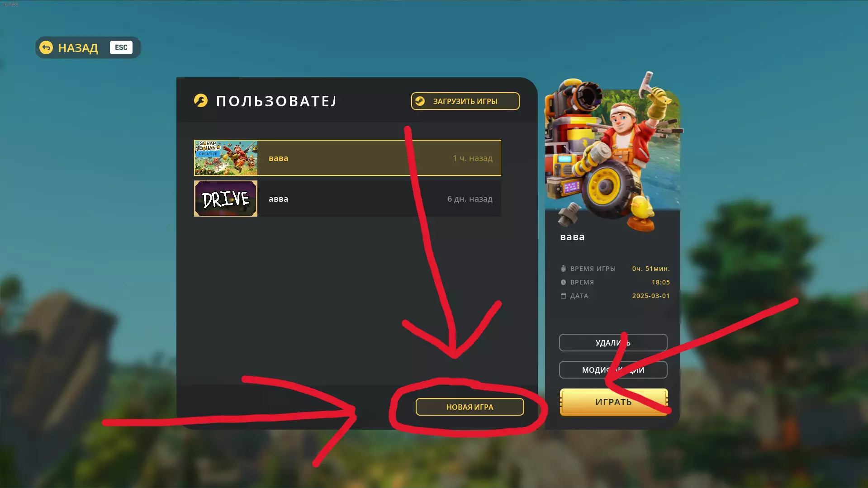Click the УДАЛИТЬ button
868x488 pixels.
click(613, 342)
